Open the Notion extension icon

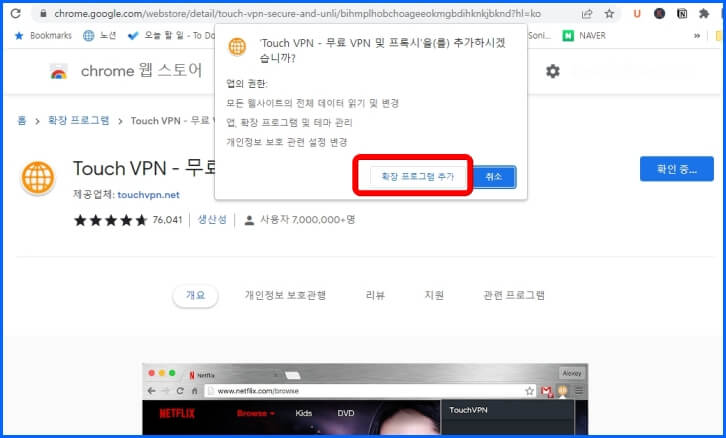(682, 14)
